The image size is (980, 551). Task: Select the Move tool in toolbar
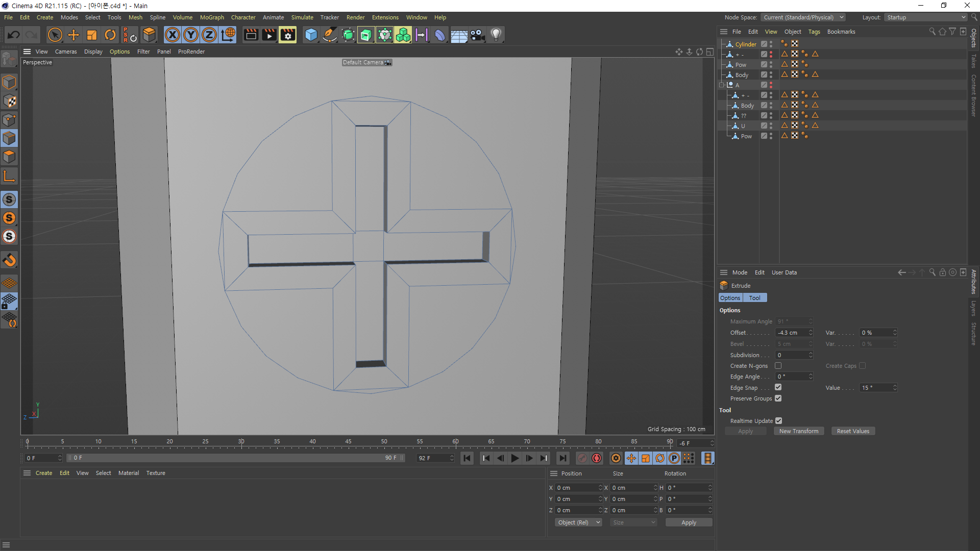73,35
